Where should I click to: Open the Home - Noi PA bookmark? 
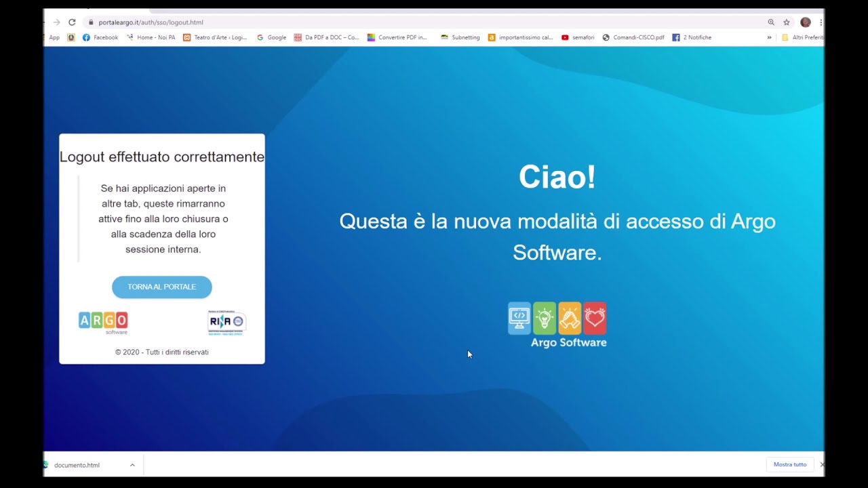tap(151, 37)
